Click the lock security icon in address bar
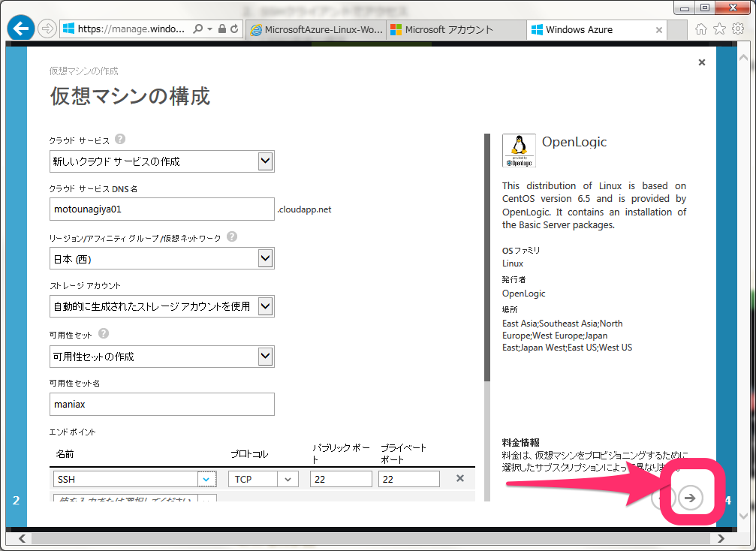This screenshot has width=756, height=551. [x=222, y=29]
